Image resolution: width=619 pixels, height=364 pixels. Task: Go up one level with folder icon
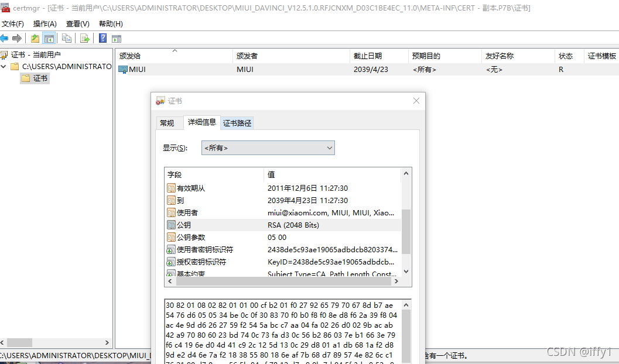[35, 38]
